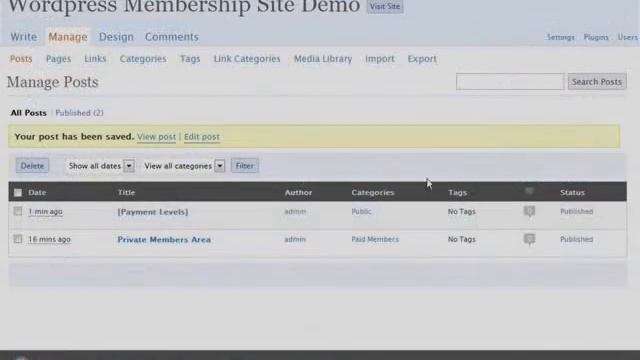Viewport: 640px width, 360px height.
Task: Open the Media Library subtab
Action: tap(323, 59)
